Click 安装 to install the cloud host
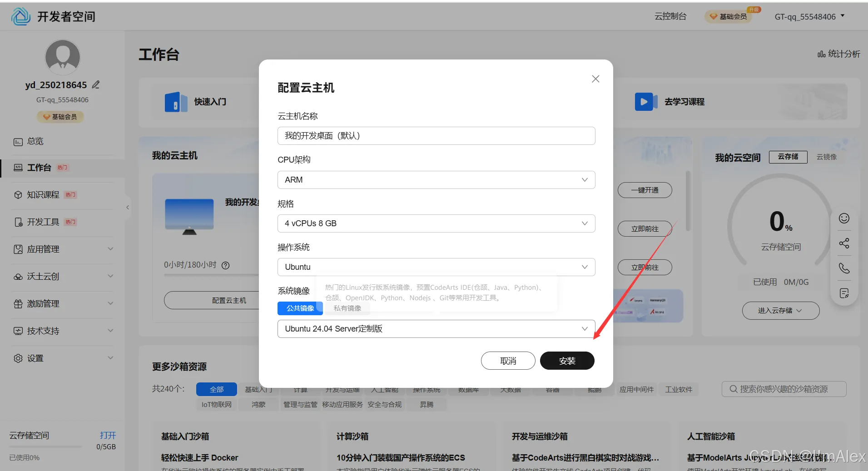 tap(567, 360)
